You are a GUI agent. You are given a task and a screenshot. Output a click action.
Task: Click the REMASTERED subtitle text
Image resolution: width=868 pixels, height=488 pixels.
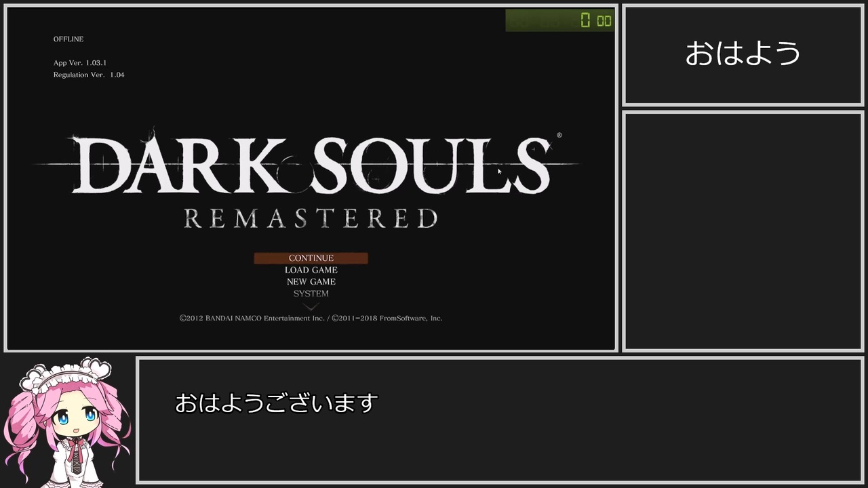(x=311, y=218)
